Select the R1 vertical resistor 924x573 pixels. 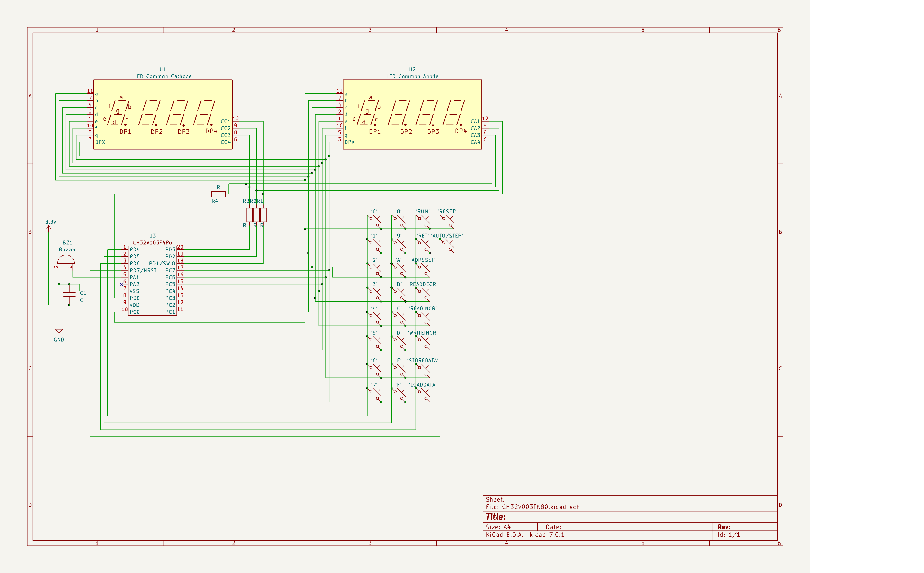pyautogui.click(x=263, y=215)
